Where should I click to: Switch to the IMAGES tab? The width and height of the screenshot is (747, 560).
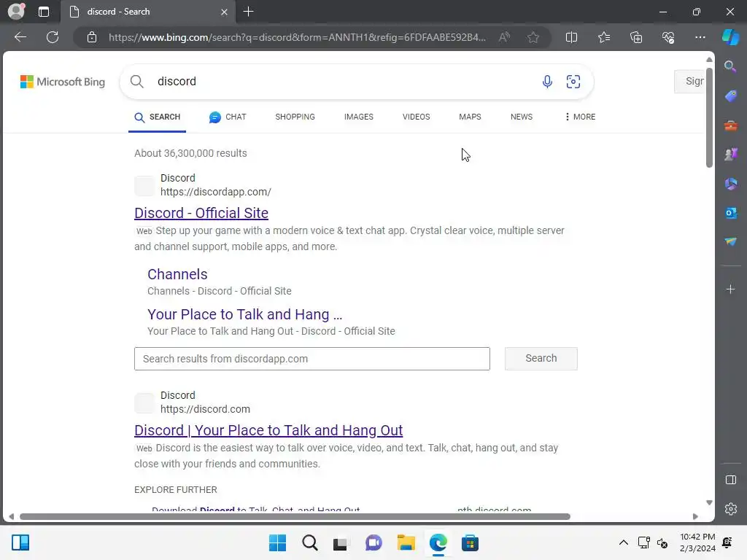[x=359, y=117]
